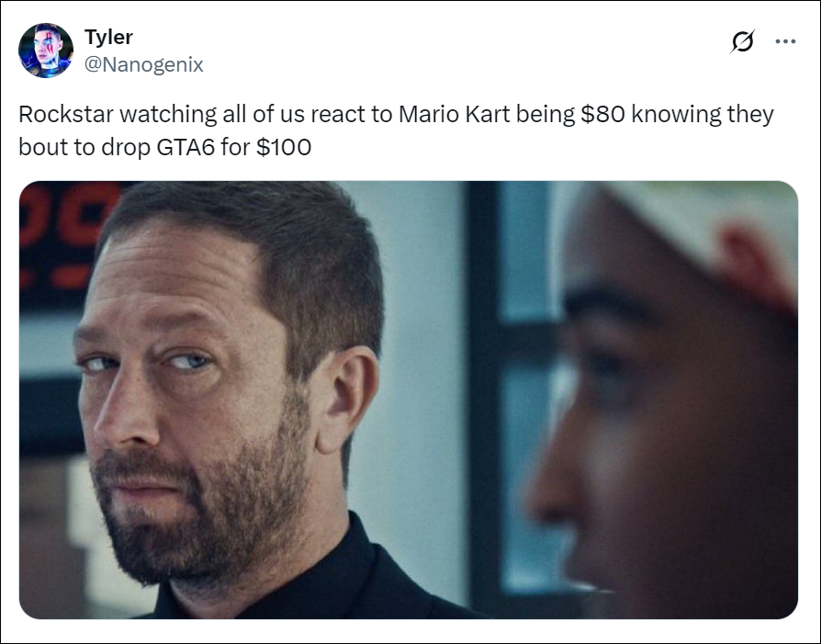Open the display name Tyler profile link
The image size is (821, 644).
(108, 37)
